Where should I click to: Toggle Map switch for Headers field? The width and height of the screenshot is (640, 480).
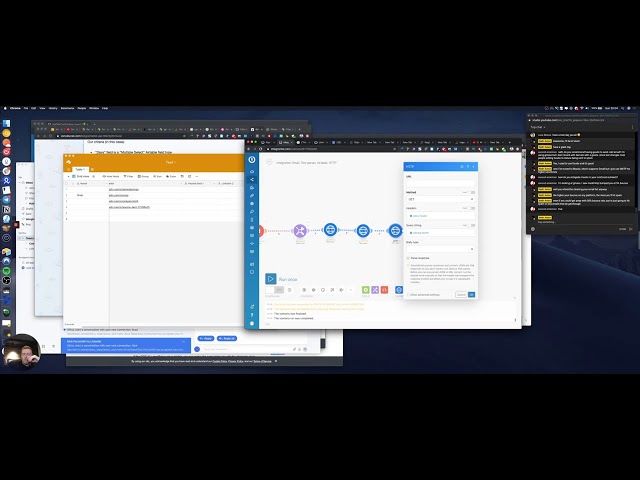(472, 208)
